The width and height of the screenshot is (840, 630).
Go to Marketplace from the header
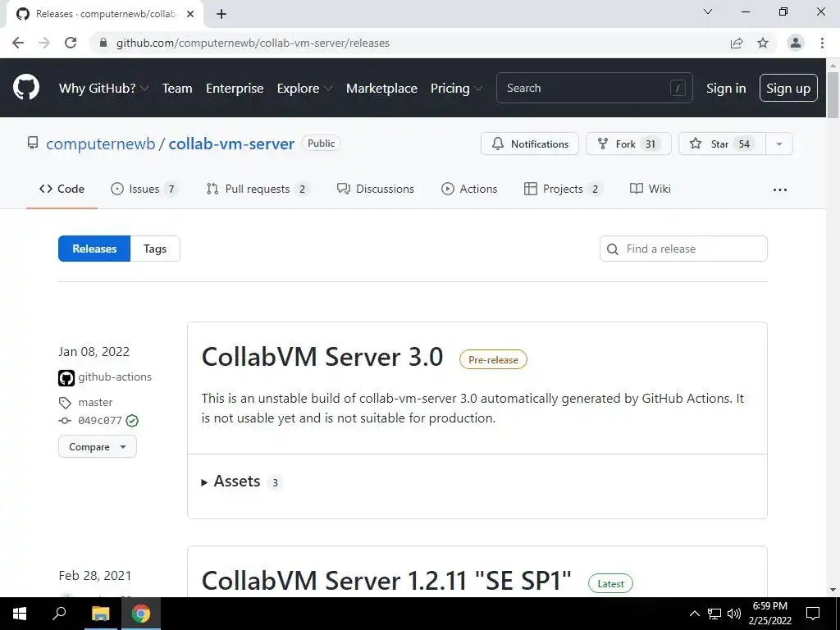click(x=381, y=89)
